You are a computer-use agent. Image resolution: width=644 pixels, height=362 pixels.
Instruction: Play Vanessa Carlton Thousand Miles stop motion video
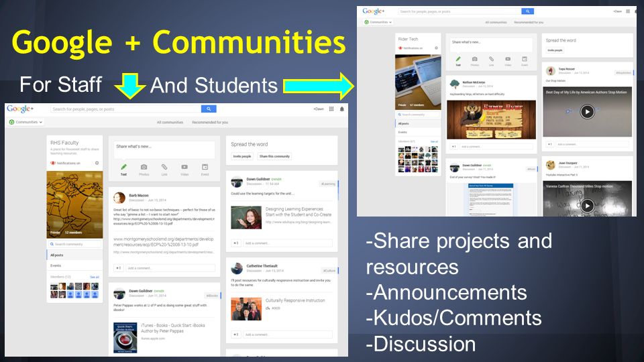click(588, 205)
